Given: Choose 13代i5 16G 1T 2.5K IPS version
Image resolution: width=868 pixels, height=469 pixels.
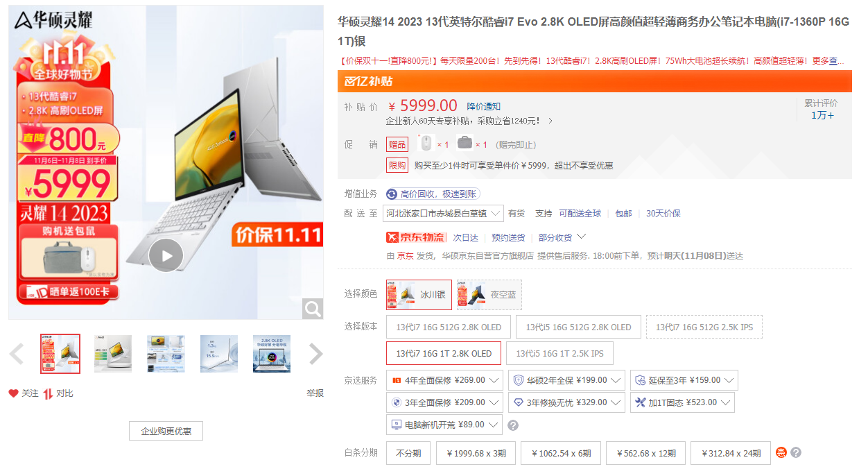Looking at the screenshot, I should (x=559, y=353).
